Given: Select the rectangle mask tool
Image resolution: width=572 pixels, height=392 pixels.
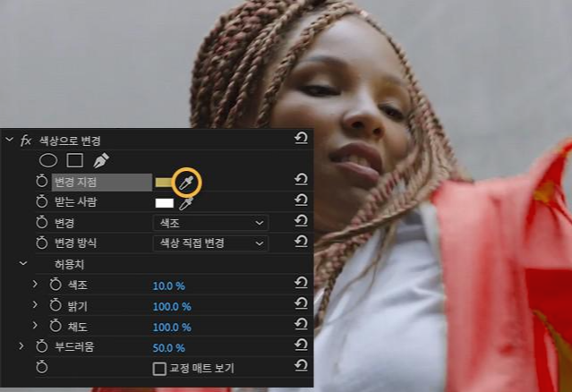Looking at the screenshot, I should 75,160.
